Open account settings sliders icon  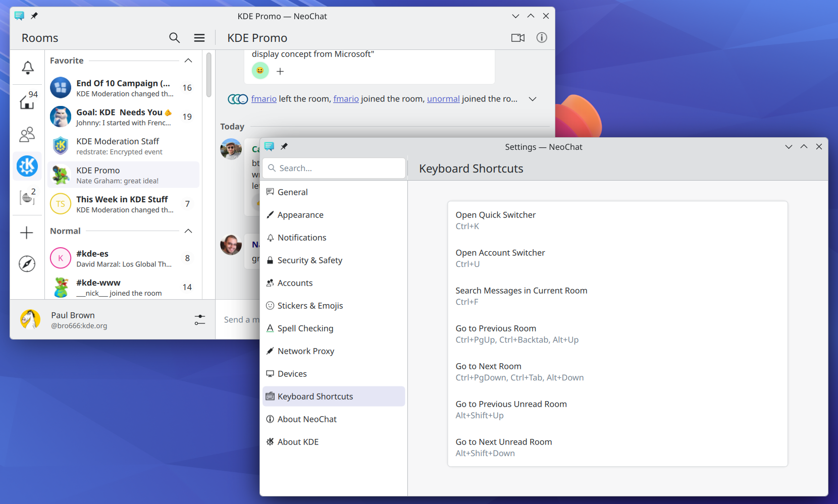point(199,320)
